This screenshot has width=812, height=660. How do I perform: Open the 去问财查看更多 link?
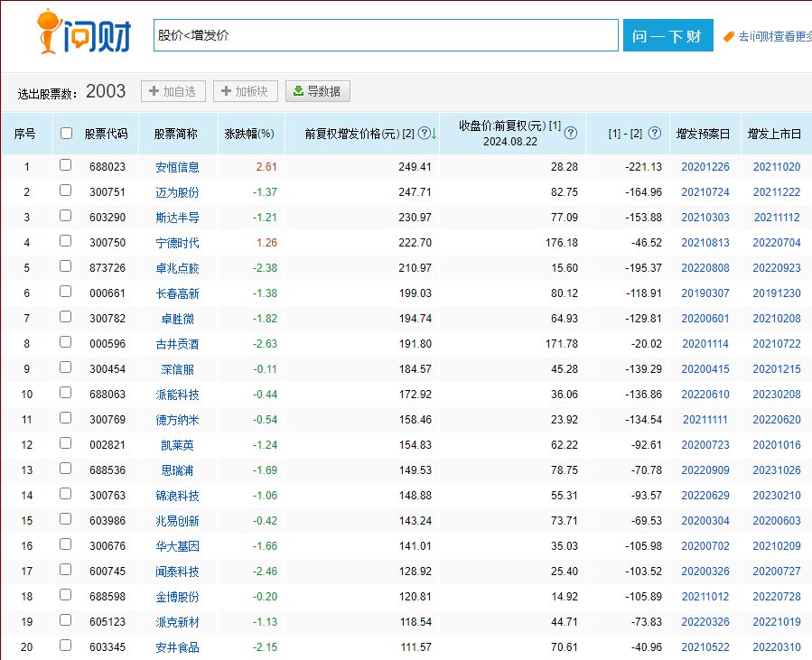(x=775, y=36)
